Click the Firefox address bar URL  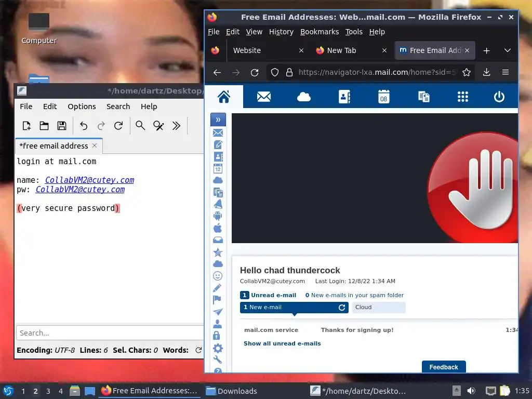pos(378,72)
